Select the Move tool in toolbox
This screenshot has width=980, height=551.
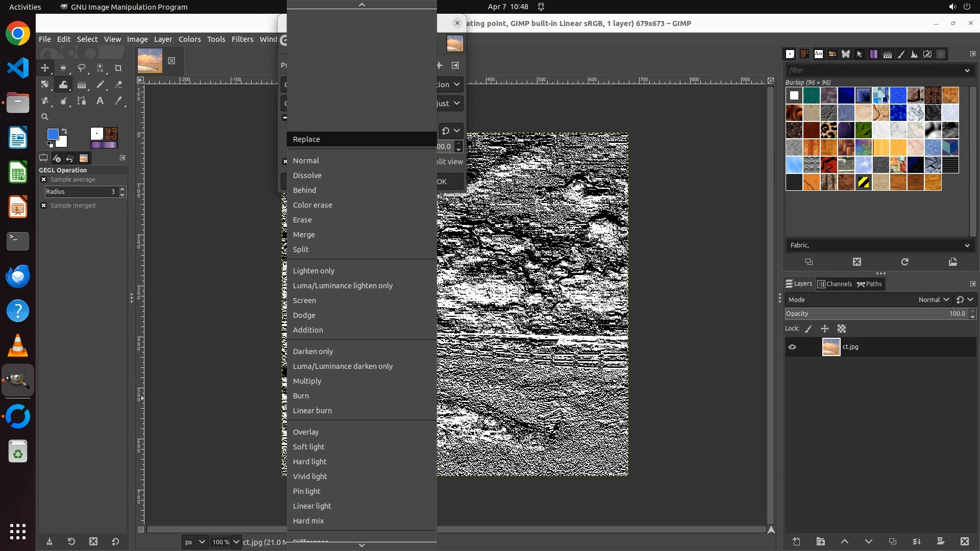tap(45, 68)
